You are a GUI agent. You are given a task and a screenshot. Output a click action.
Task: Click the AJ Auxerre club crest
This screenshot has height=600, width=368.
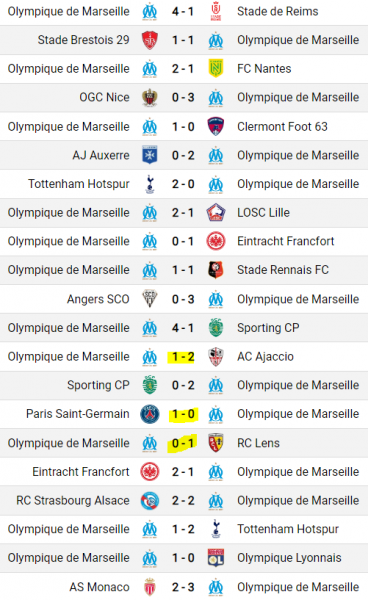pos(150,155)
